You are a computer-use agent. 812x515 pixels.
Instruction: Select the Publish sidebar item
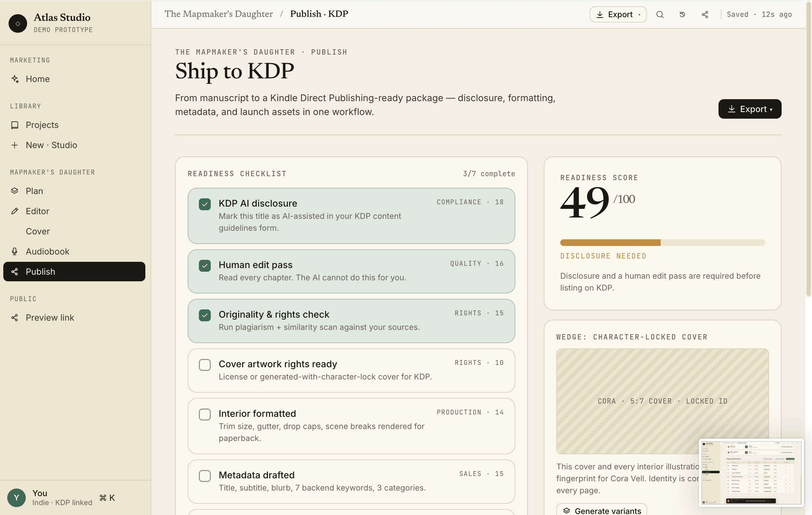tap(74, 272)
